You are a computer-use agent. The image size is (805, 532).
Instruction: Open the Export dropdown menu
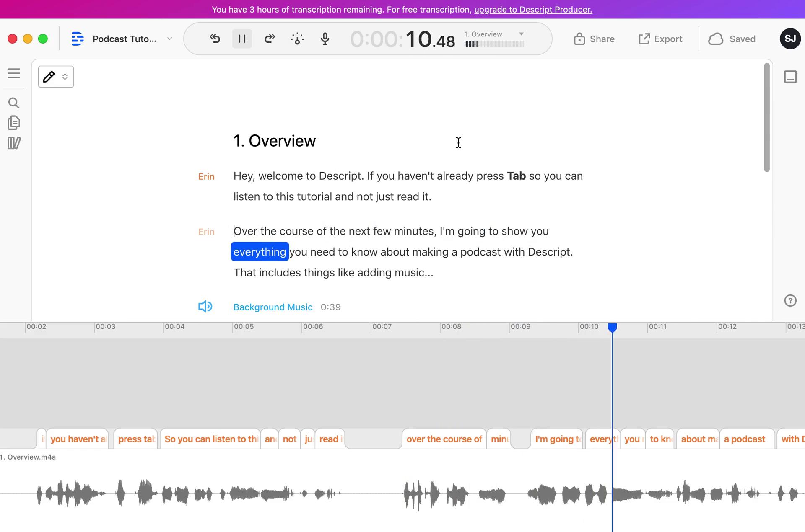point(661,39)
